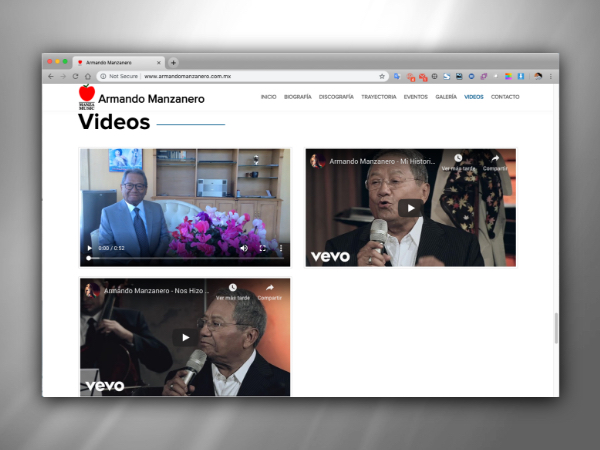
Task: Open the browser home button
Action: coord(88,77)
